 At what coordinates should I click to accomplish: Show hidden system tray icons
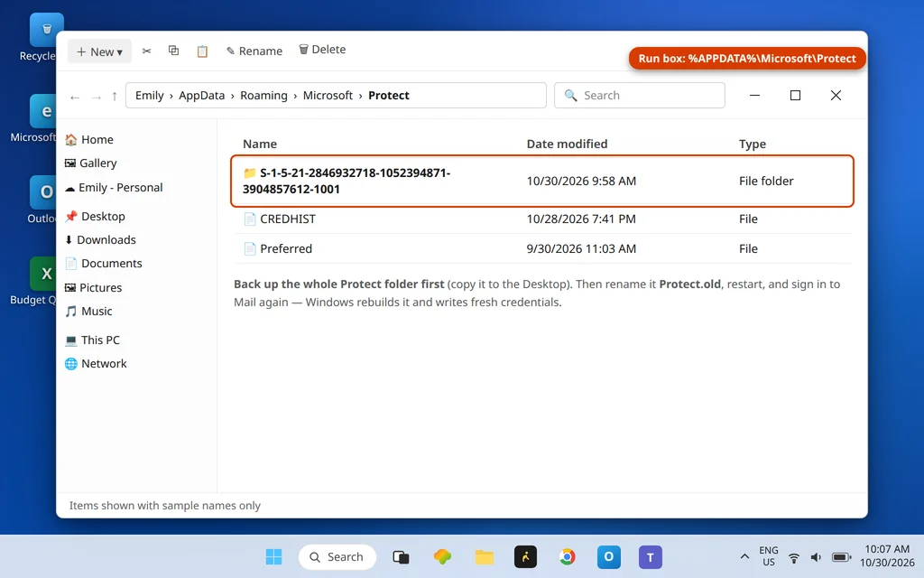tap(744, 556)
